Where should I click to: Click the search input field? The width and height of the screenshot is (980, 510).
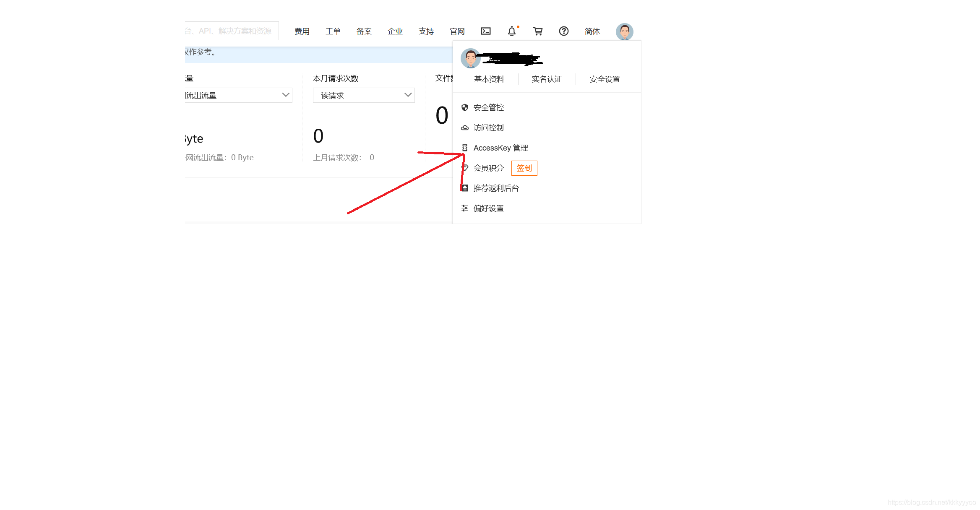231,31
